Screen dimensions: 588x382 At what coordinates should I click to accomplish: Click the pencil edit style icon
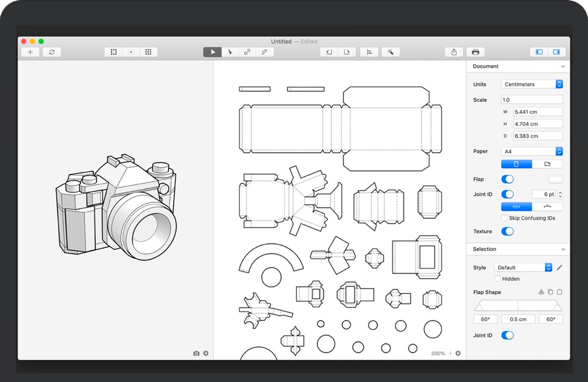tap(559, 268)
